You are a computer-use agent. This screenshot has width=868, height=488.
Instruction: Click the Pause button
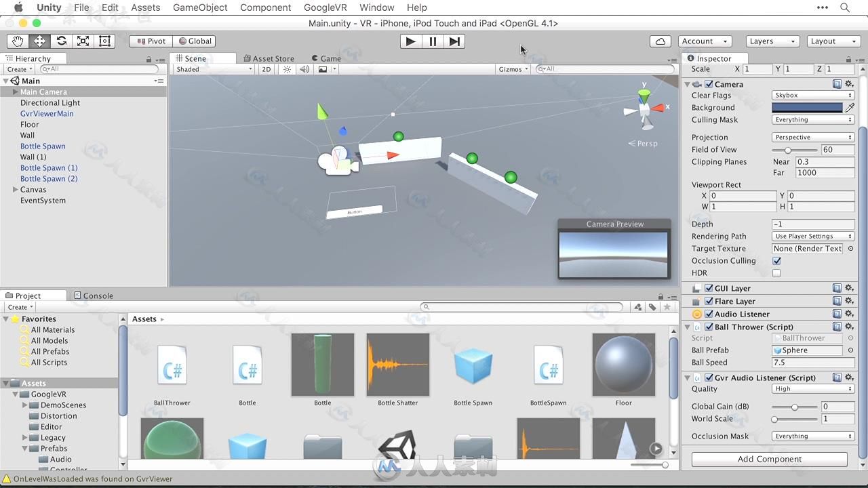[x=433, y=41]
